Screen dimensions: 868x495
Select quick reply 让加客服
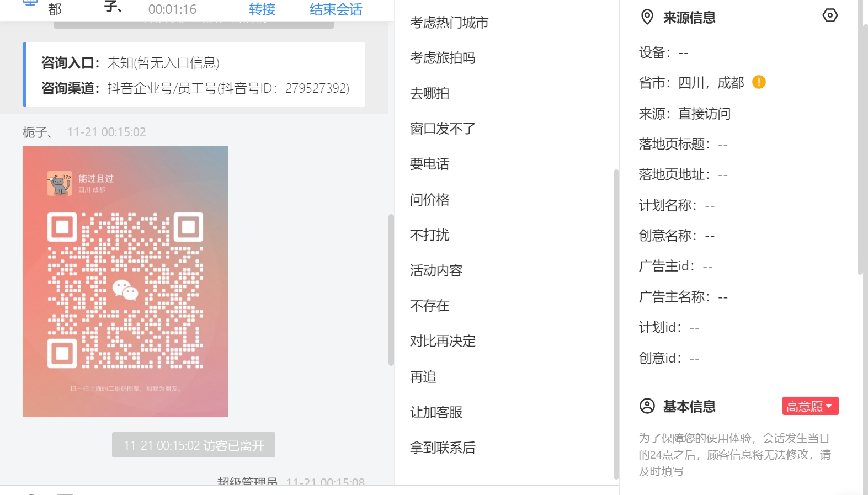coord(436,412)
